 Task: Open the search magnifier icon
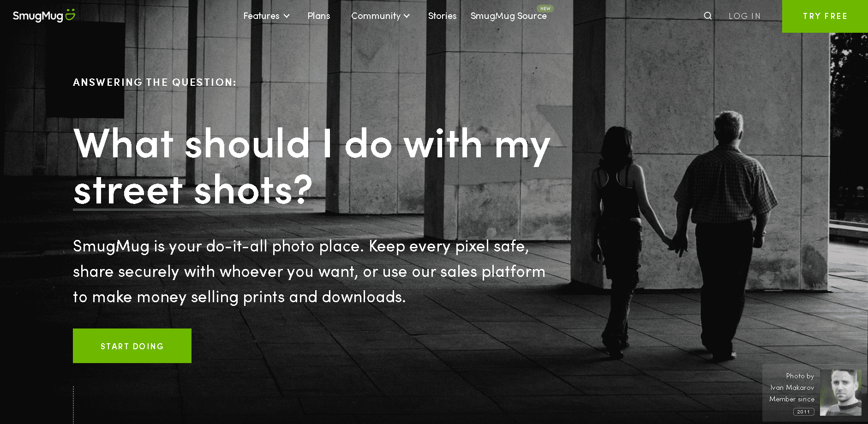pyautogui.click(x=707, y=16)
